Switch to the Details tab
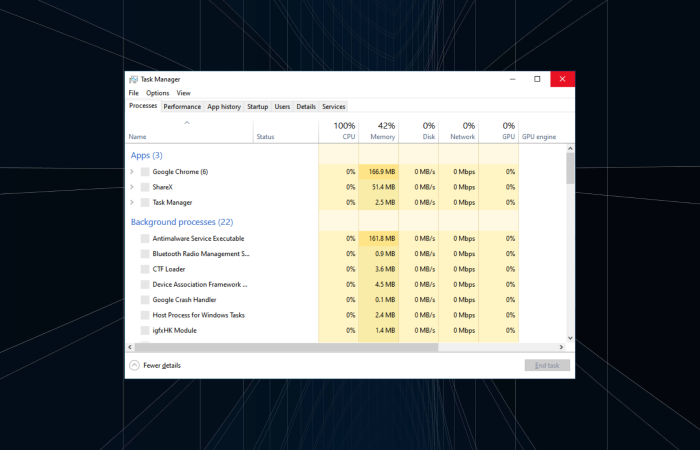The image size is (700, 450). pyautogui.click(x=306, y=107)
